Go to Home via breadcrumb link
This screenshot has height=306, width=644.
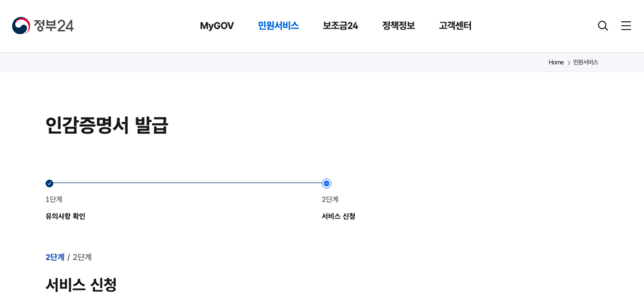point(556,62)
